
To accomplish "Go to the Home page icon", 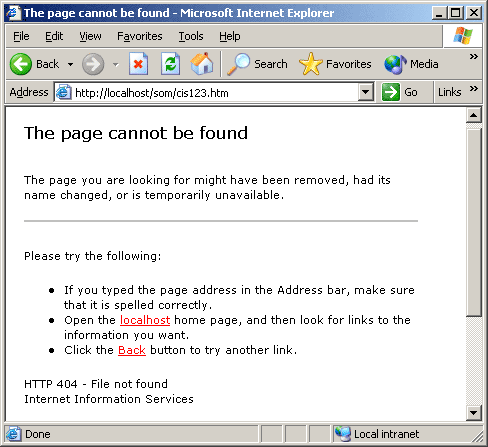I will pos(202,63).
